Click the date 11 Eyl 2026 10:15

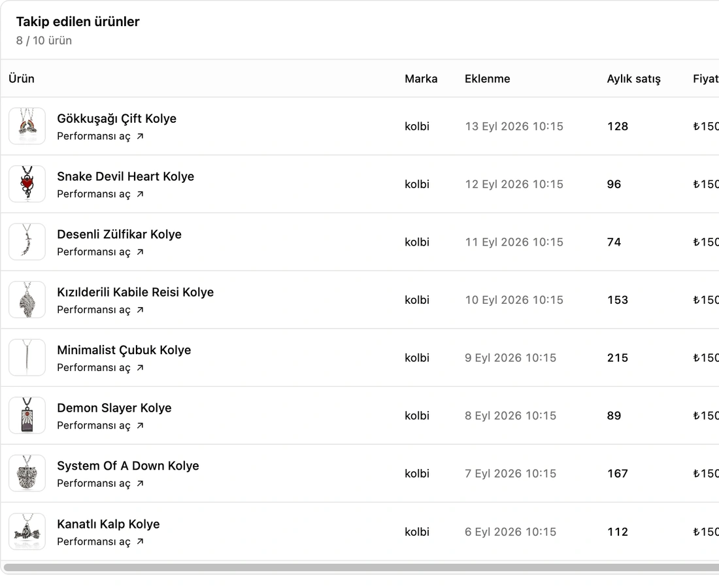pos(514,242)
